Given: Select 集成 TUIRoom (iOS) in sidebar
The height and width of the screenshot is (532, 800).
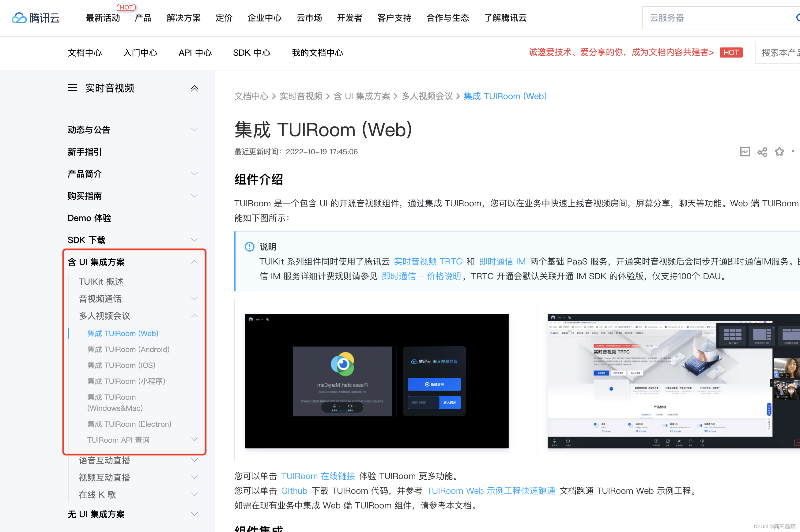Looking at the screenshot, I should tap(121, 365).
